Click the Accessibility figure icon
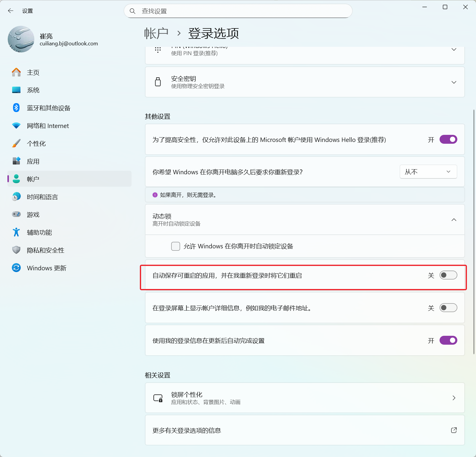This screenshot has width=476, height=457. (16, 232)
